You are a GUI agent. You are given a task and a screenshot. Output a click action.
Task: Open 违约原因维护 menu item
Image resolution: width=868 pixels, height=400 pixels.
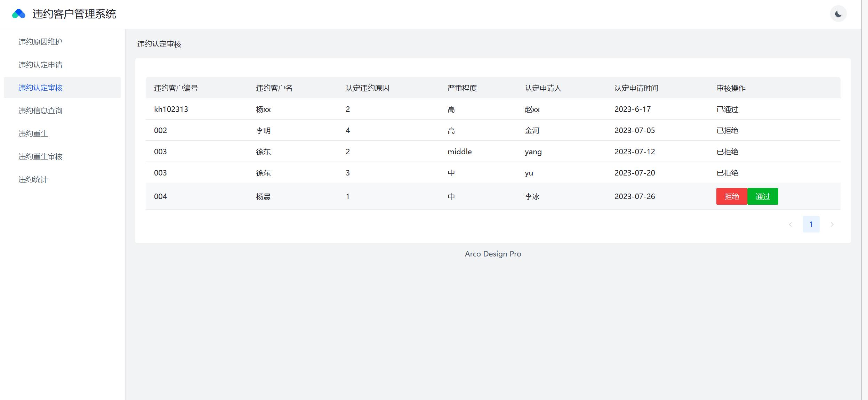coord(40,42)
